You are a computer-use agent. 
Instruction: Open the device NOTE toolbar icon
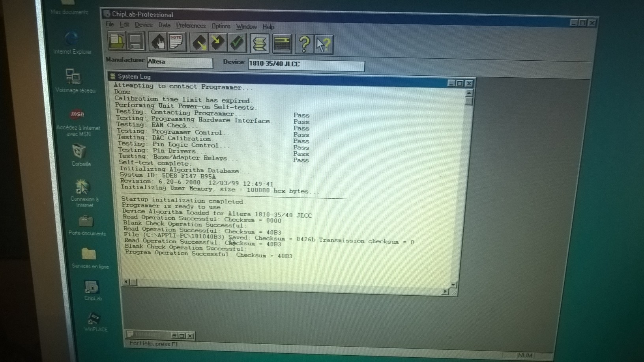176,43
